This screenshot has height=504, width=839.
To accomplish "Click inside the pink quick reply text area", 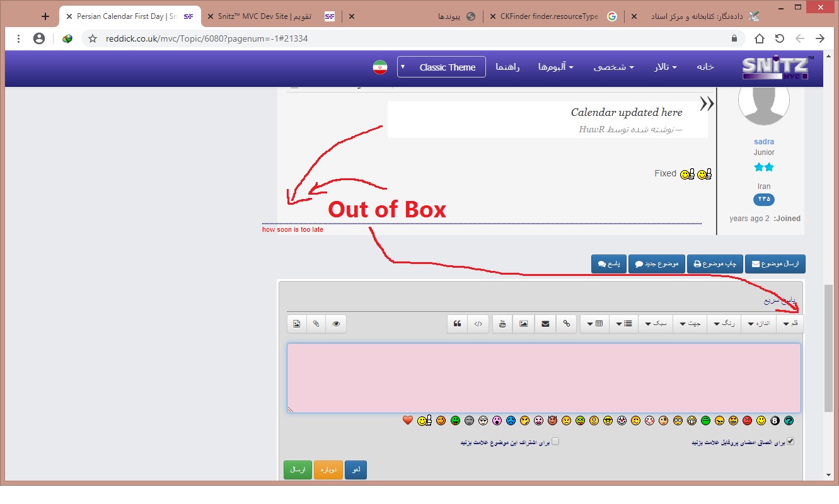I will click(x=543, y=378).
